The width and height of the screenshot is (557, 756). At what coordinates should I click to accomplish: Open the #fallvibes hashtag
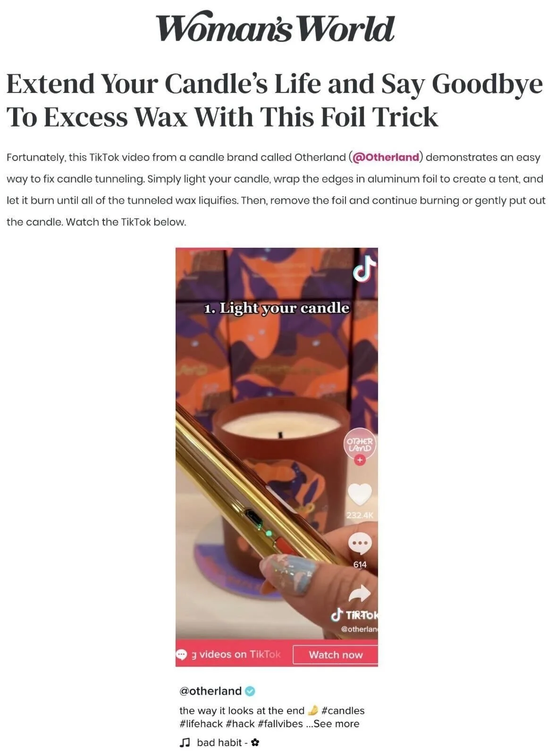280,723
